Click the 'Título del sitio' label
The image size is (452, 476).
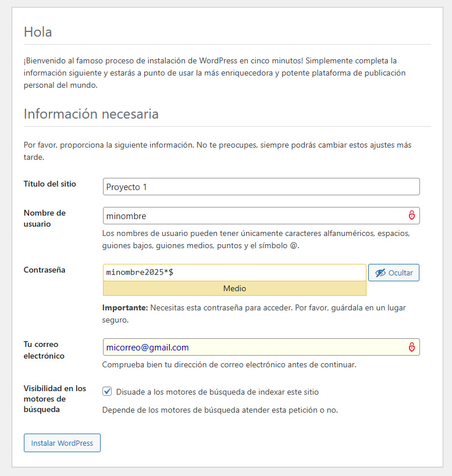point(50,184)
